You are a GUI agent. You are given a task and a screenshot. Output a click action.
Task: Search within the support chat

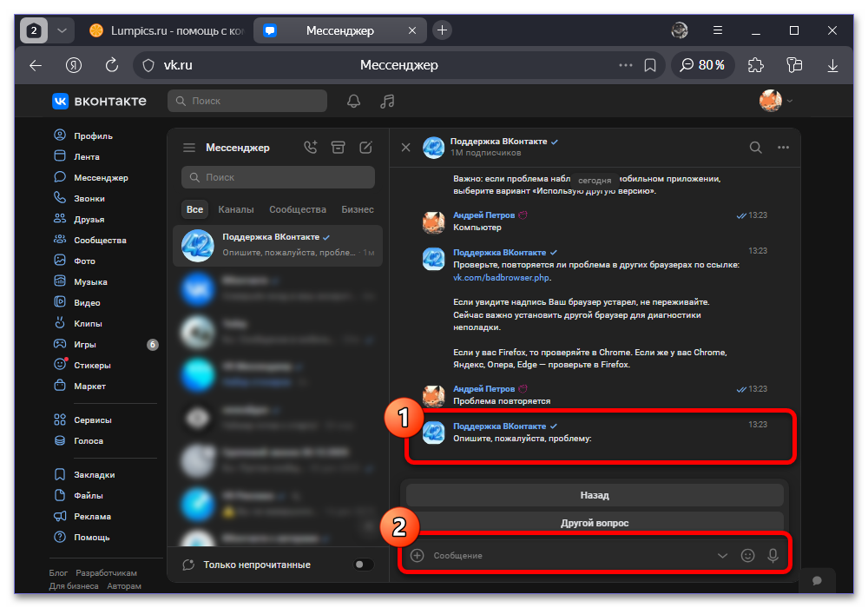click(756, 148)
